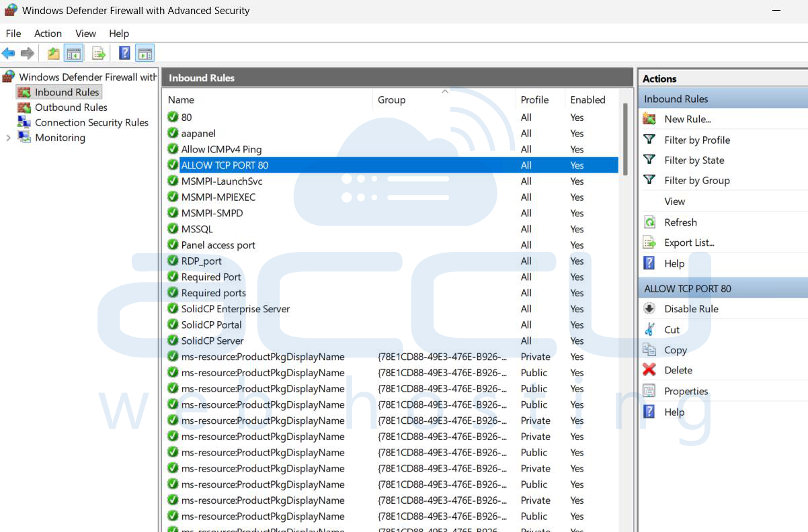Click the Up One Level folder icon
This screenshot has width=808, height=532.
[x=53, y=53]
